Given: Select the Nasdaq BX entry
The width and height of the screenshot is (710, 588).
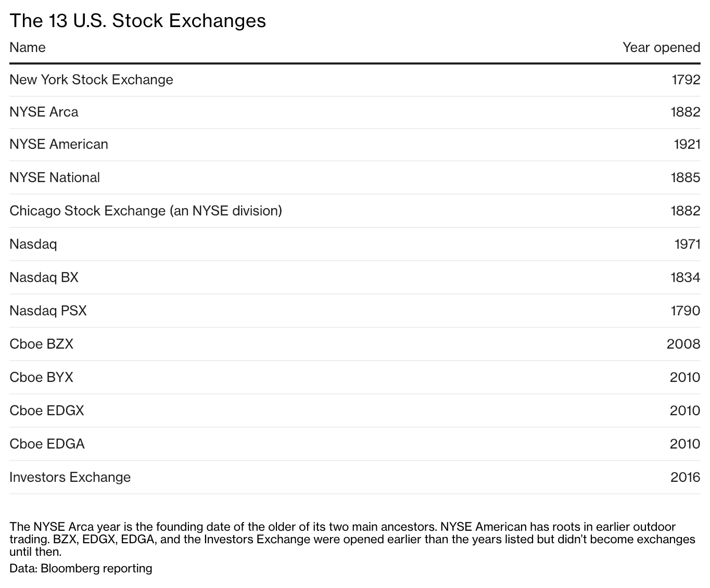Looking at the screenshot, I should (x=44, y=277).
